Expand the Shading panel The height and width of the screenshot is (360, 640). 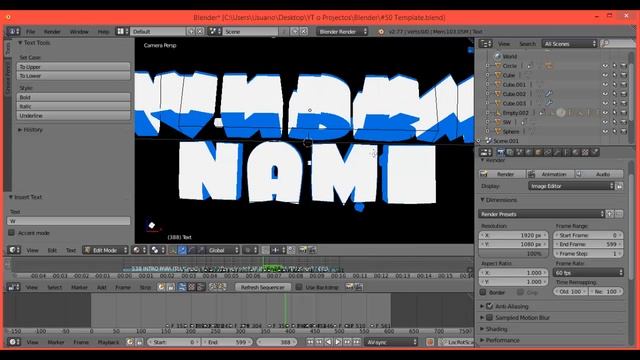482,329
